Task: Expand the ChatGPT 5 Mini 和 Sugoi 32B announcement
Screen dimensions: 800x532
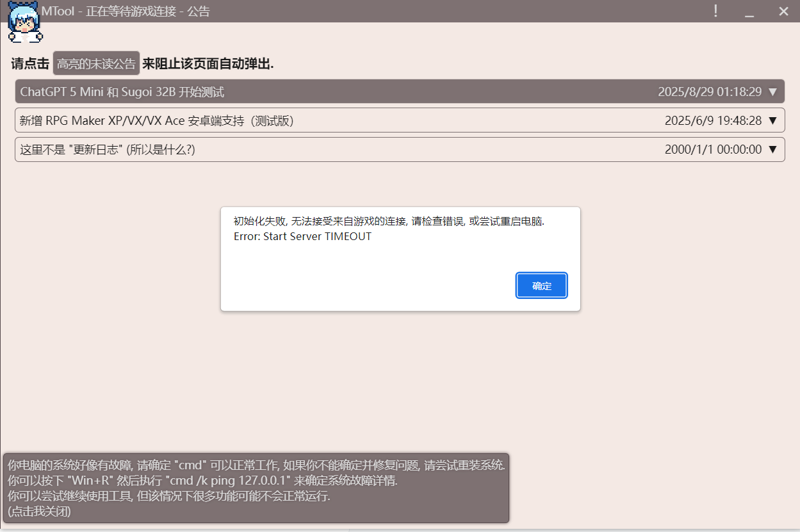Action: (x=777, y=92)
